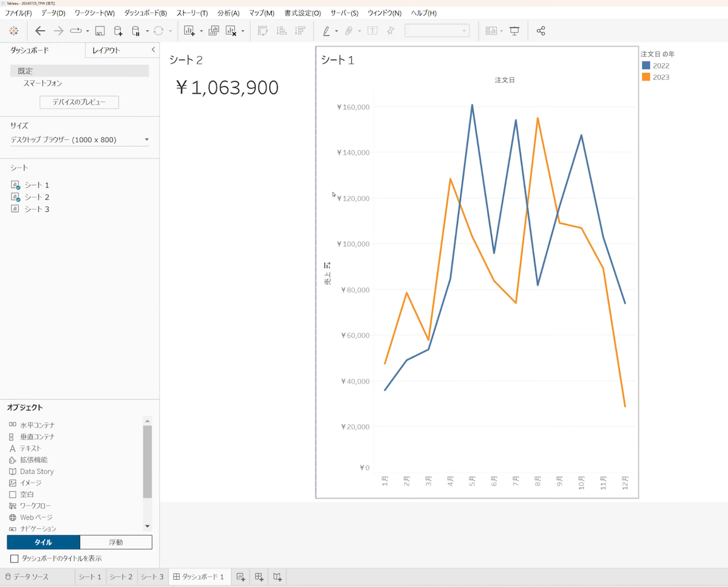Click the new worksheet toolbar icon
728x587 pixels.
189,31
